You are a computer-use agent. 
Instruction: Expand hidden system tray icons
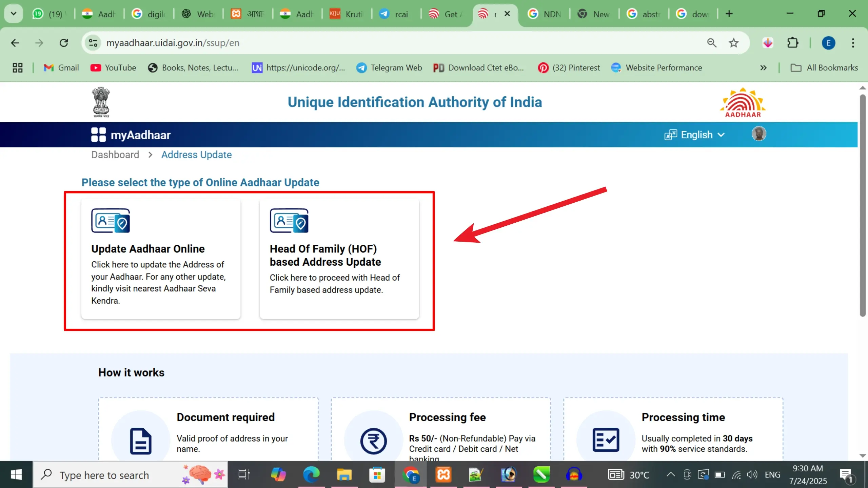click(670, 474)
